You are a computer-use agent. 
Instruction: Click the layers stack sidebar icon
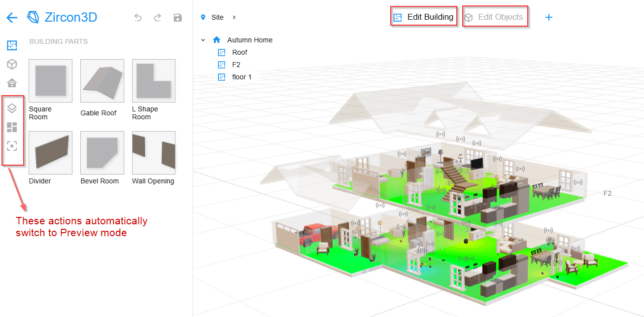pyautogui.click(x=12, y=108)
